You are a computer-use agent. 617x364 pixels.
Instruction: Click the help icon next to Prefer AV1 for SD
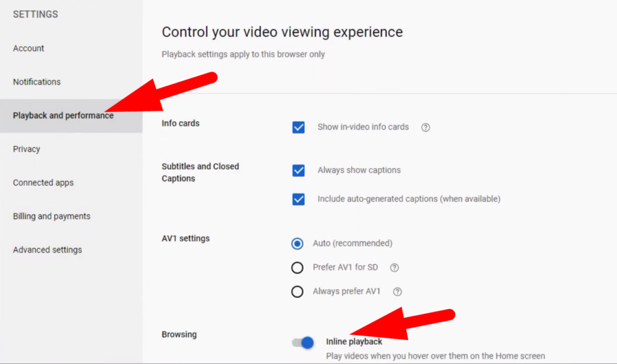click(394, 267)
